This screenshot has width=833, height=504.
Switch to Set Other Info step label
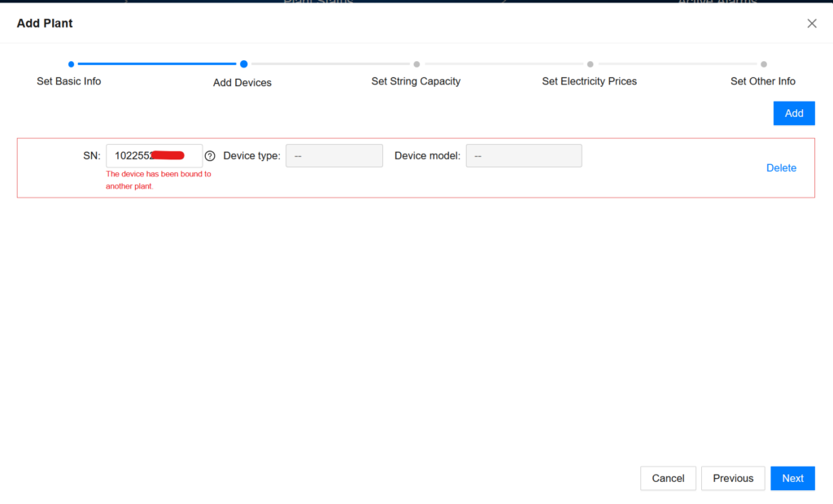point(762,81)
